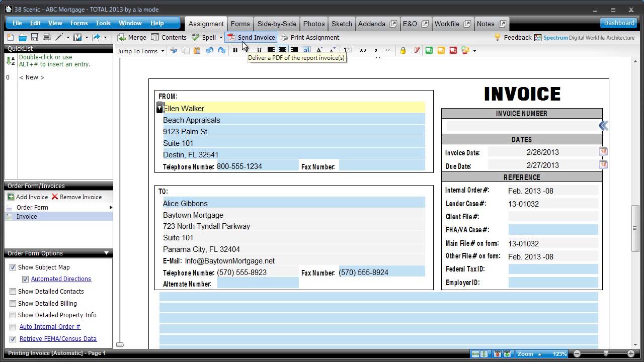Click the green comment bubble icon
Viewport: 644px width, 362px height.
429,50
